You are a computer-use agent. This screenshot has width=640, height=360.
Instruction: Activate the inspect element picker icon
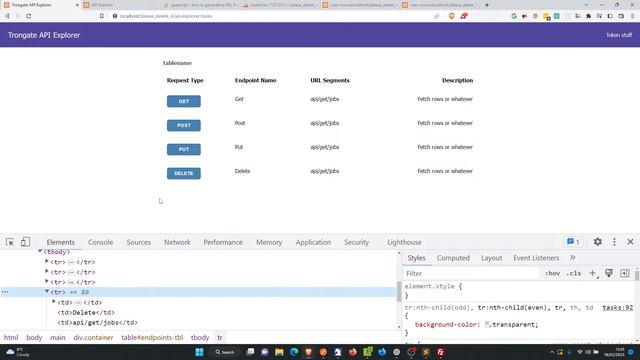[x=10, y=242]
